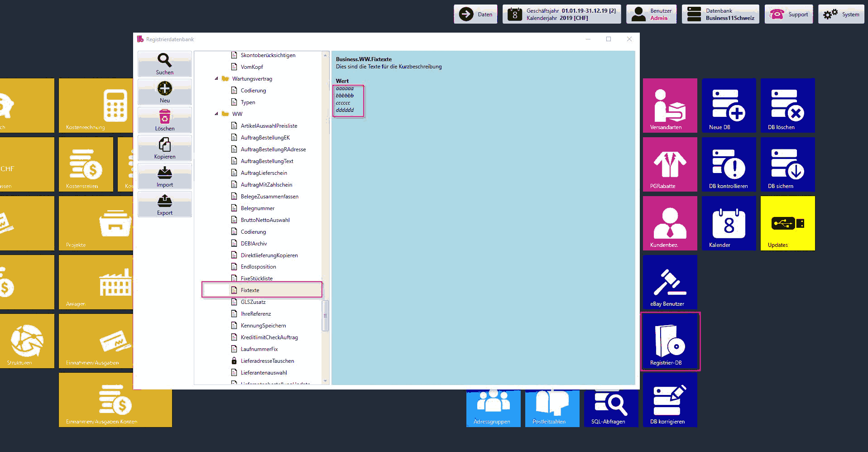
Task: Launch the SQL-Abfragen tile
Action: point(611,408)
